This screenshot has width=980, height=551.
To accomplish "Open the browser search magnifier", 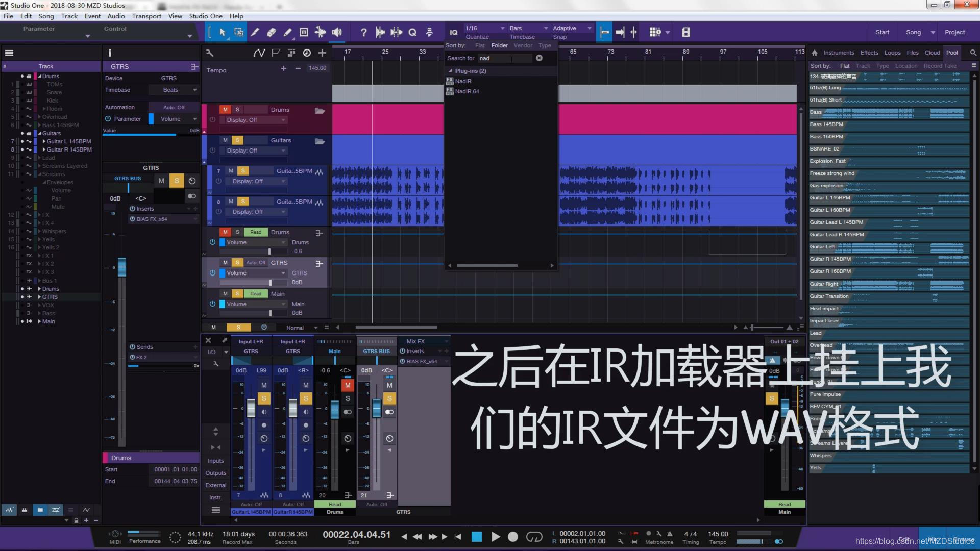I will [x=973, y=53].
